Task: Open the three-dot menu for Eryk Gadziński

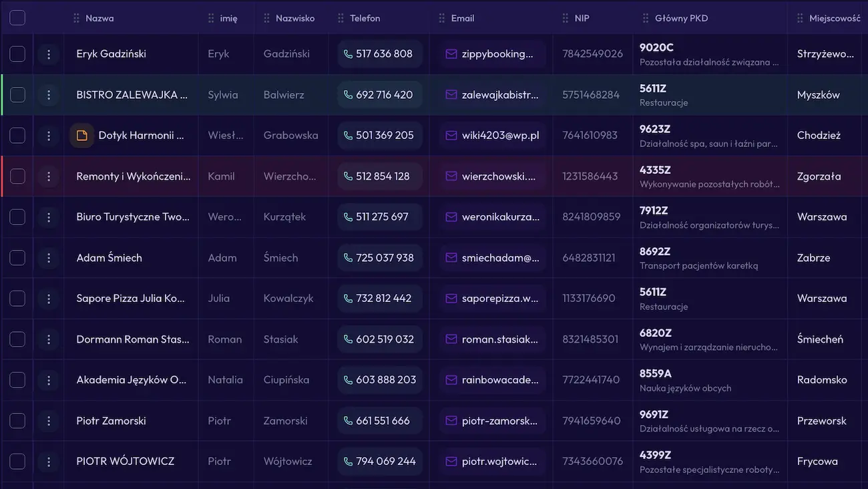Action: 48,54
